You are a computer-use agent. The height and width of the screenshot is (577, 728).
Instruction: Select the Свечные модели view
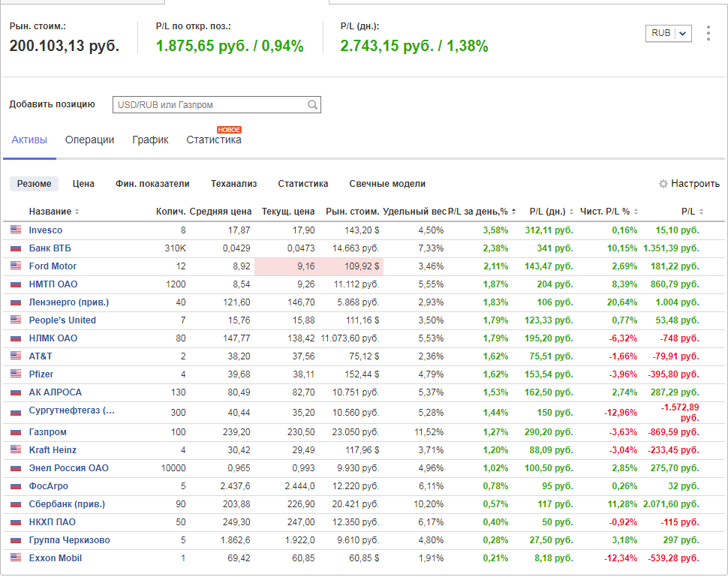click(387, 184)
